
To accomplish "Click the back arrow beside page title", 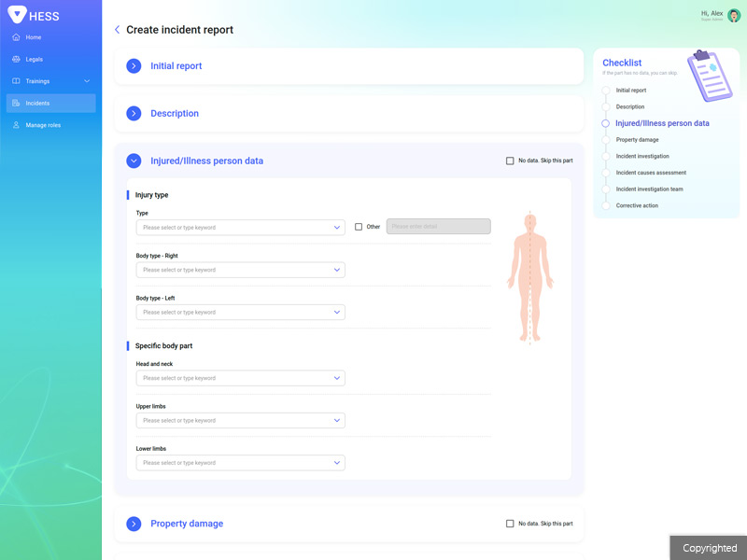I will pos(117,30).
